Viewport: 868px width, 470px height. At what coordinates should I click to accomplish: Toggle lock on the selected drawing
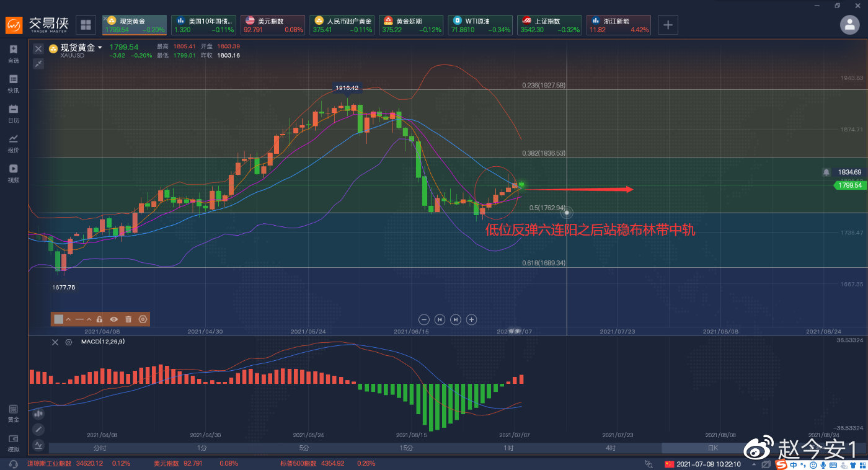pos(99,319)
